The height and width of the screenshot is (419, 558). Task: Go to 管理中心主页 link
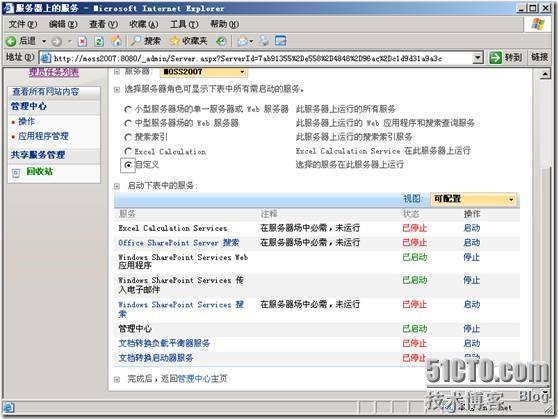202,379
